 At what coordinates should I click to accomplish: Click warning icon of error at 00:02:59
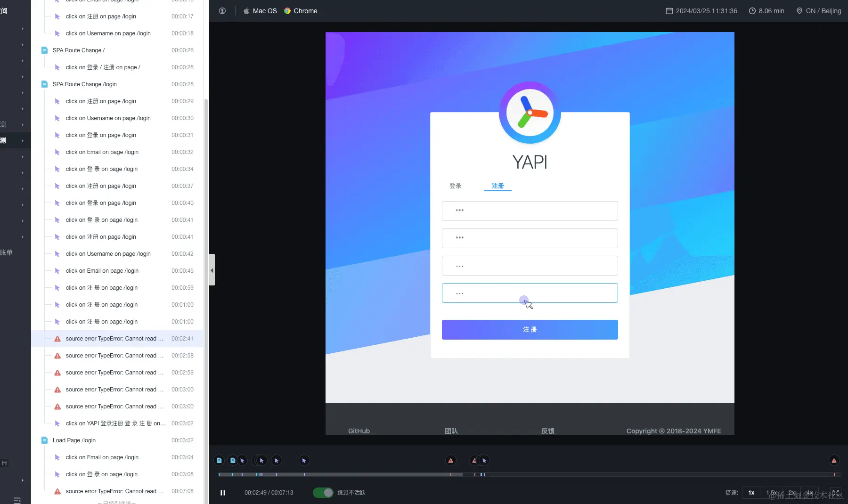(57, 373)
